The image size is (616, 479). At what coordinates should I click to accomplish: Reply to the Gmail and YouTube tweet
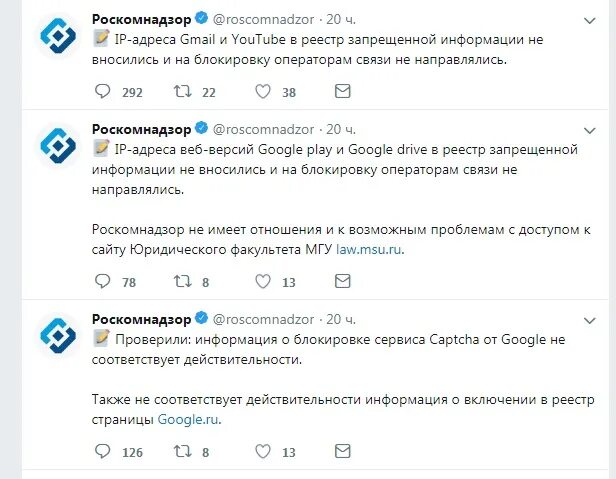click(103, 92)
